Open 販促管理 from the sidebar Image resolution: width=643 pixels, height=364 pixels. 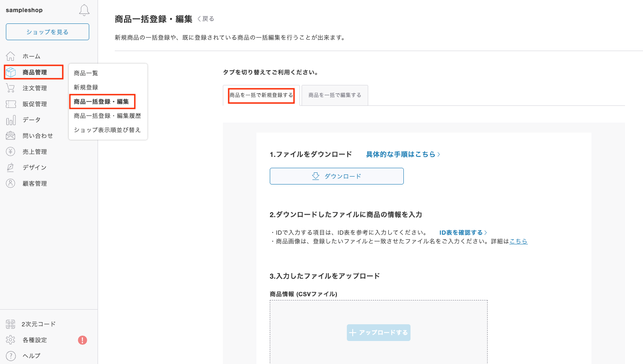click(x=10, y=103)
